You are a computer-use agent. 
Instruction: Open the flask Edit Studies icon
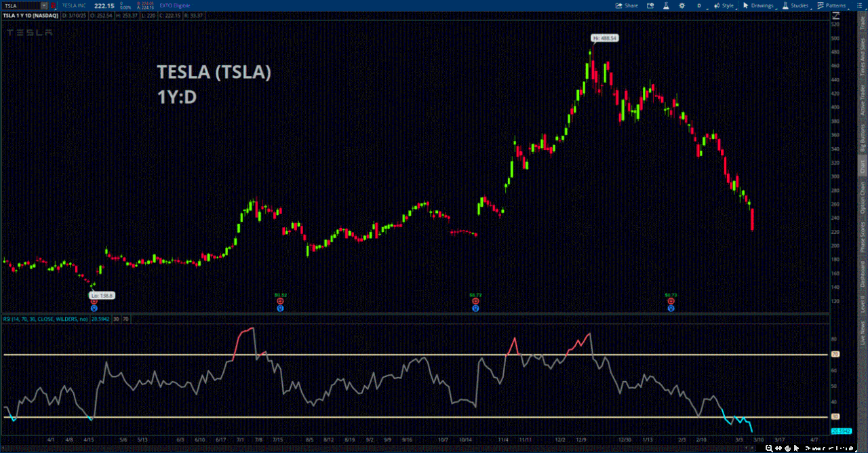coord(667,5)
